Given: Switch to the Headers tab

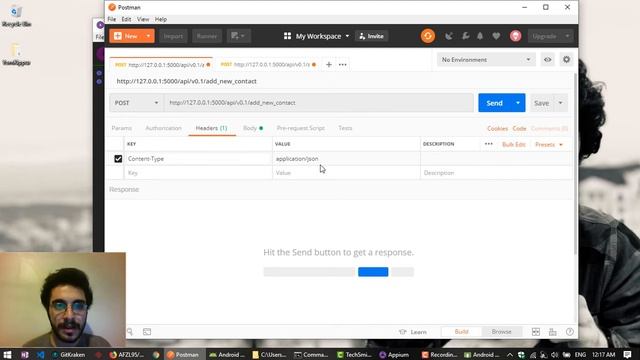Looking at the screenshot, I should (x=211, y=128).
